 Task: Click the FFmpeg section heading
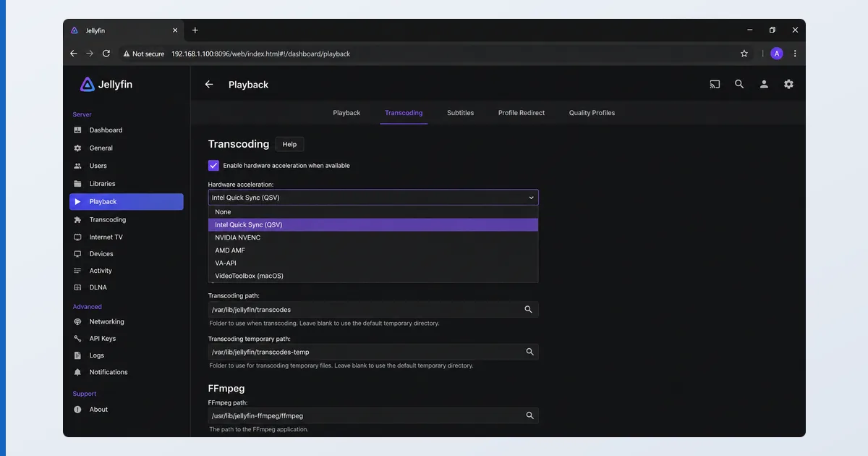coord(228,388)
